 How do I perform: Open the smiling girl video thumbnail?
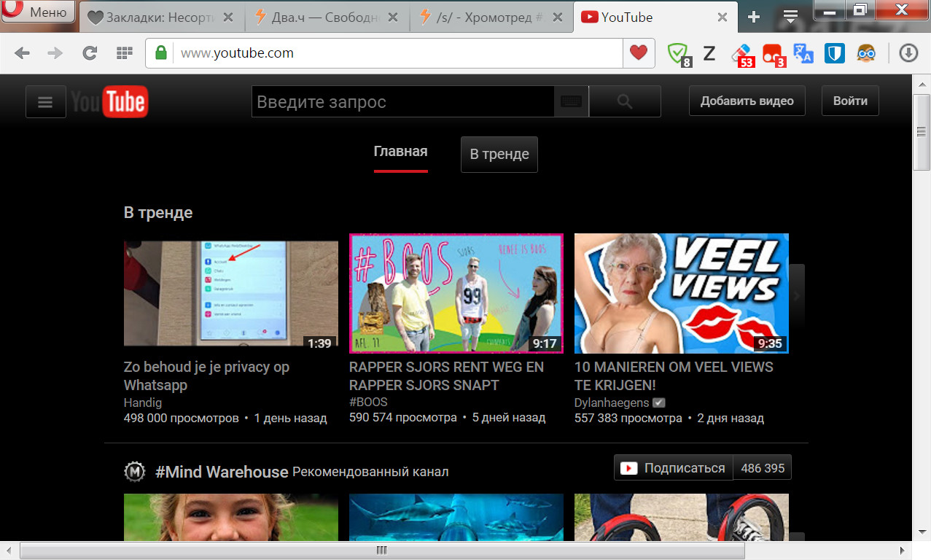[x=231, y=518]
